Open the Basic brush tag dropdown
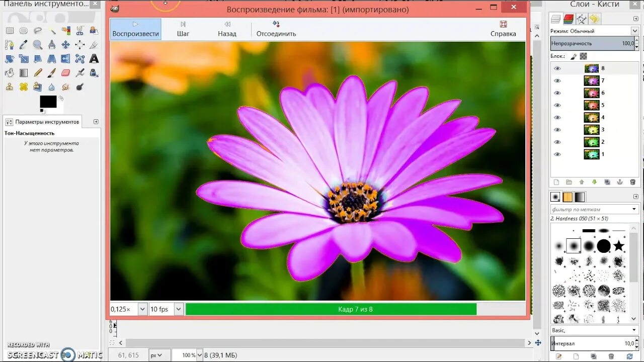Screen dimensions: 644x362 tap(634, 330)
